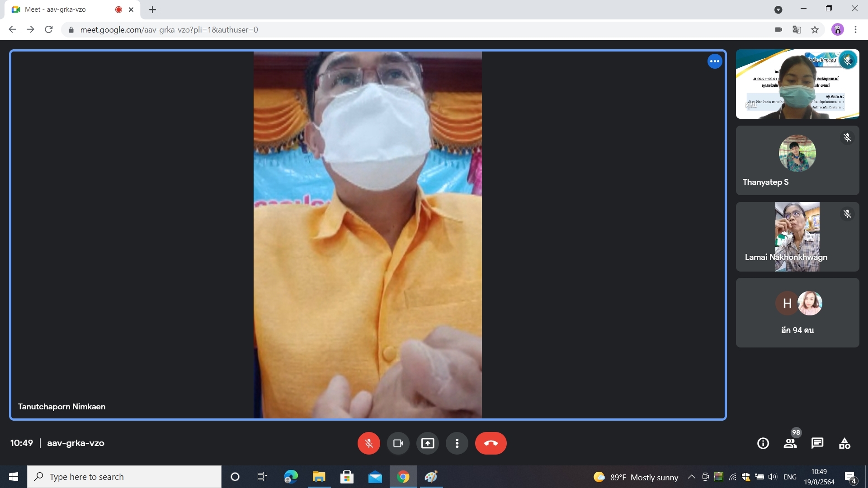
Task: Open the meeting details info icon
Action: [763, 443]
